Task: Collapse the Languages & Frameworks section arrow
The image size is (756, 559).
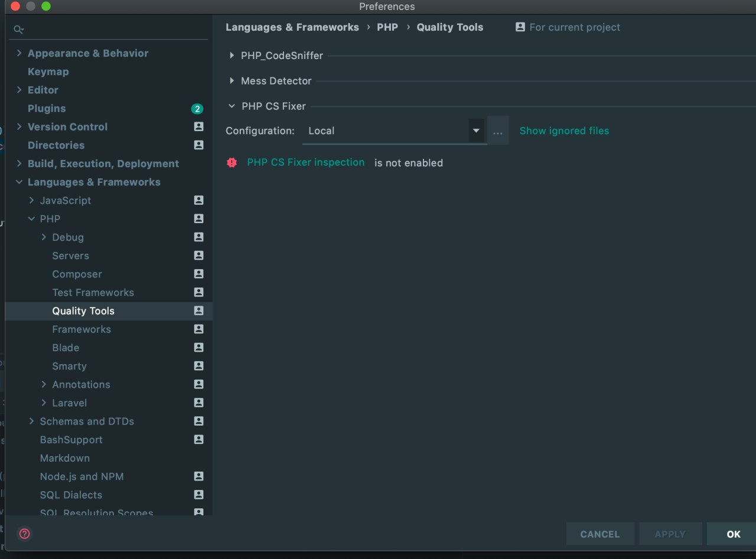Action: pyautogui.click(x=19, y=182)
